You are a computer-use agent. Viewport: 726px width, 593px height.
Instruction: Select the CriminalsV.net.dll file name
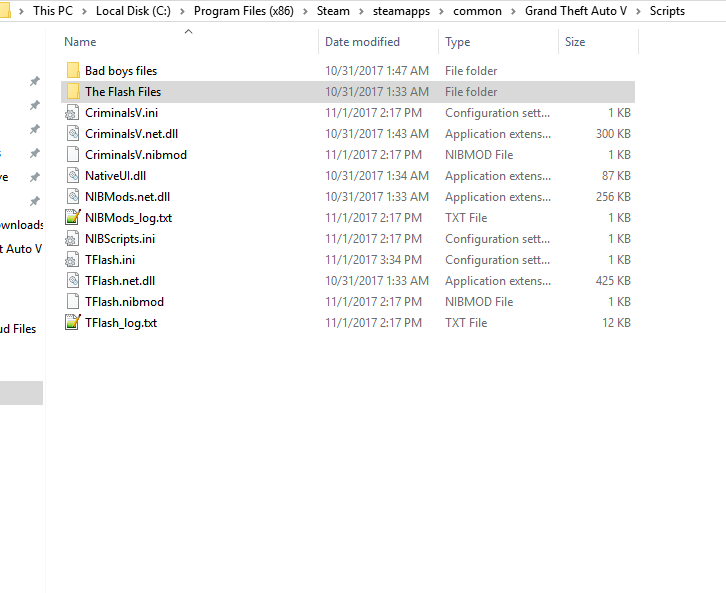131,133
